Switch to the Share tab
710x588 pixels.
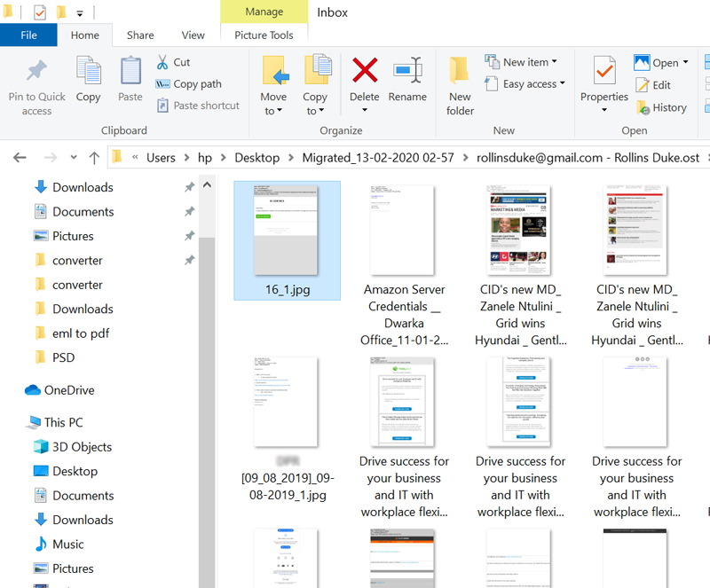pos(140,35)
